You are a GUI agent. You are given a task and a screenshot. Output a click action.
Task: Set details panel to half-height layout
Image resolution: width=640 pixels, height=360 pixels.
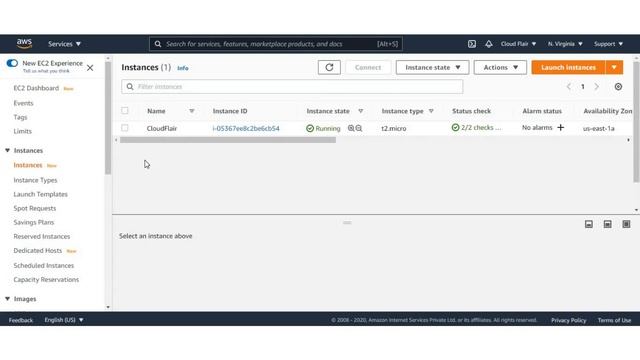coord(607,224)
